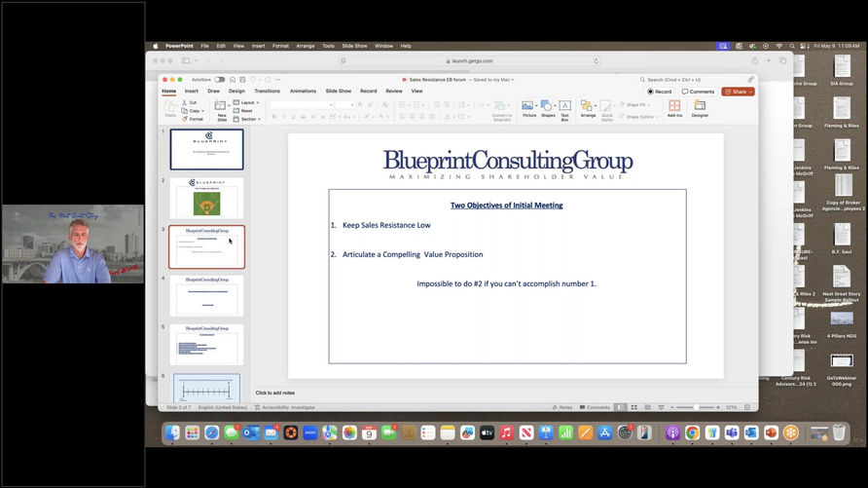This screenshot has width=868, height=488.
Task: Open the Shapes gallery
Action: point(548,108)
